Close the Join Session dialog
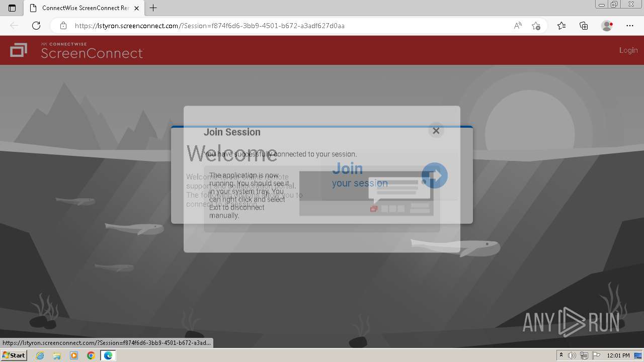 [436, 131]
